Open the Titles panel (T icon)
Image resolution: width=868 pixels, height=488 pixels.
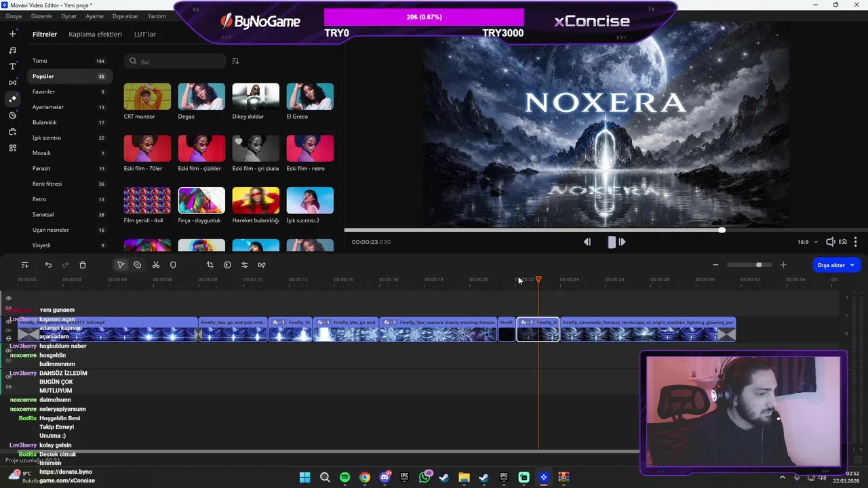tap(13, 66)
